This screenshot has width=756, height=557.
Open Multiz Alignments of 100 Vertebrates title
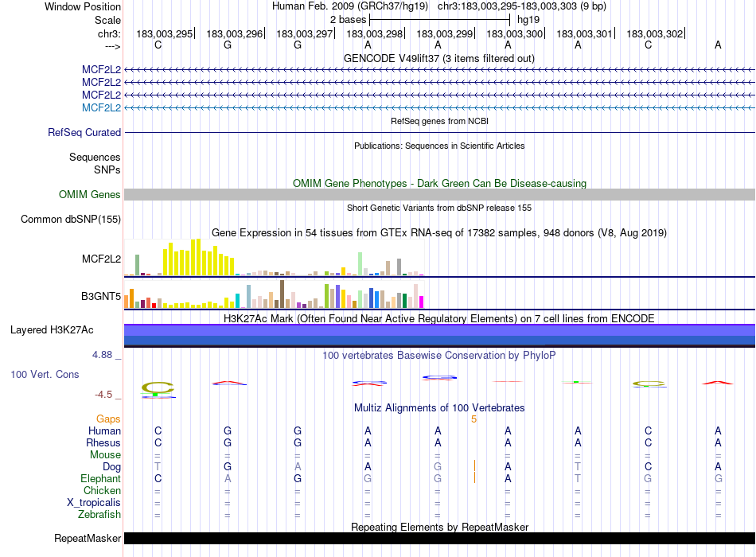(438, 407)
